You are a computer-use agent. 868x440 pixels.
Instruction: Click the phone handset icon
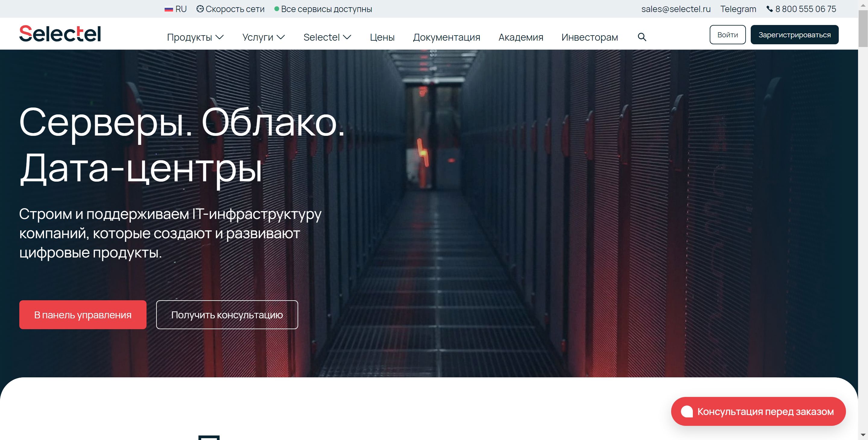770,9
